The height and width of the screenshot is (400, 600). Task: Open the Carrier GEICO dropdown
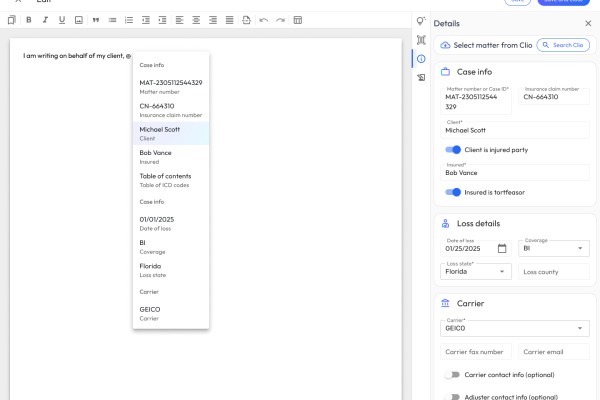coord(515,328)
